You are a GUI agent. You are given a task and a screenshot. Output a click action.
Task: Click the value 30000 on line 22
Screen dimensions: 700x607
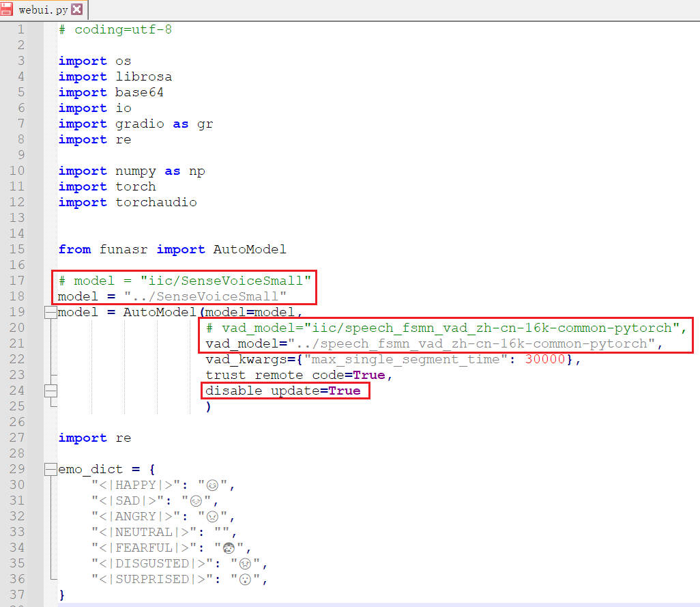click(x=545, y=359)
